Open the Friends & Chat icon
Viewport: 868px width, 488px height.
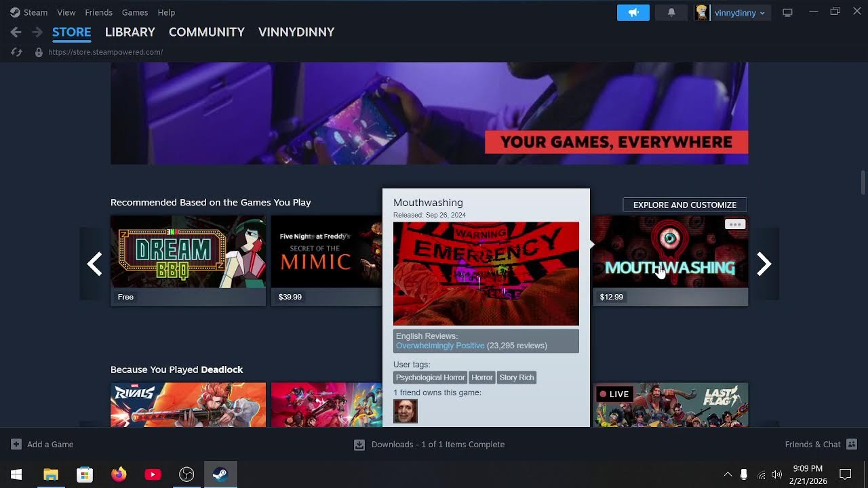[852, 445]
